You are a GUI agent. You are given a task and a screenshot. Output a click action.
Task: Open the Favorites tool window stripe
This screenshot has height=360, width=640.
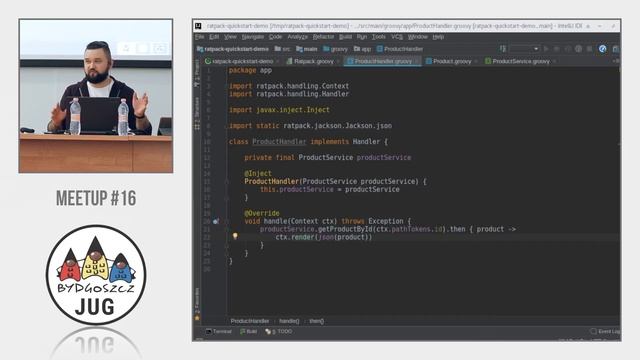(197, 304)
